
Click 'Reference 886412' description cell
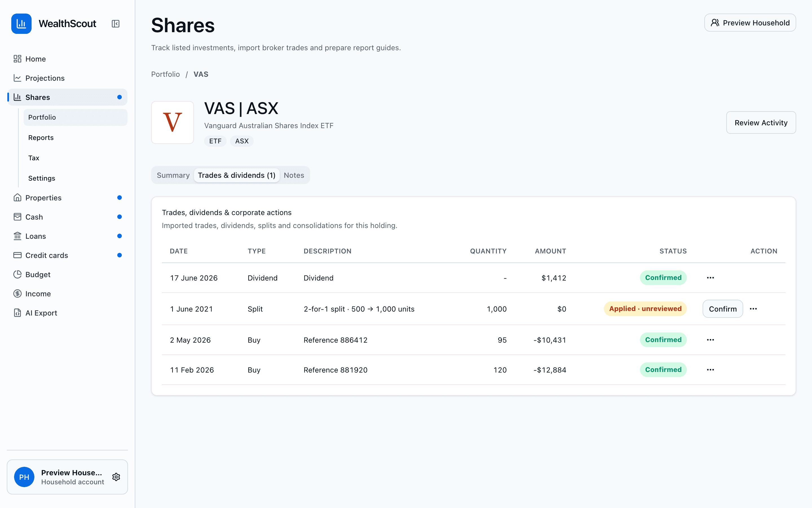point(336,340)
